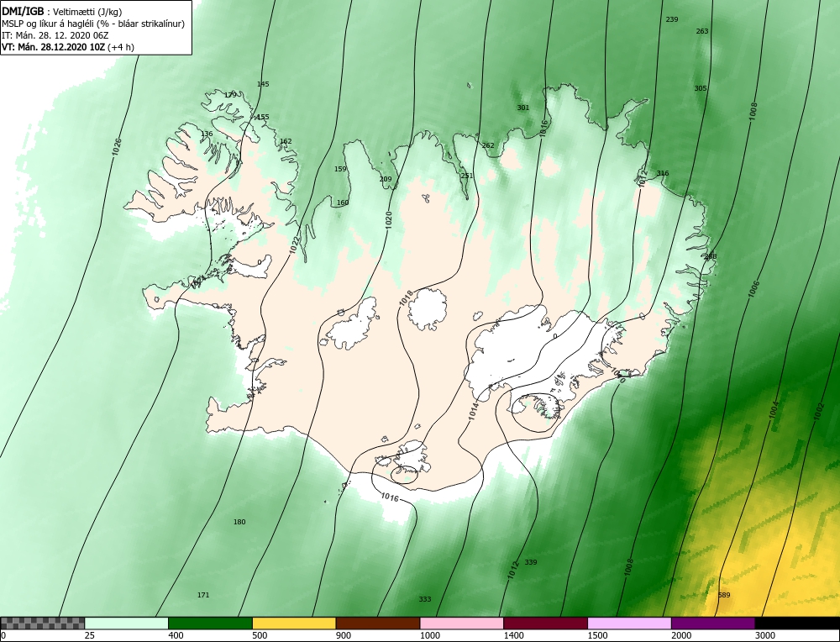Click the CAPE value 339

pos(530,562)
